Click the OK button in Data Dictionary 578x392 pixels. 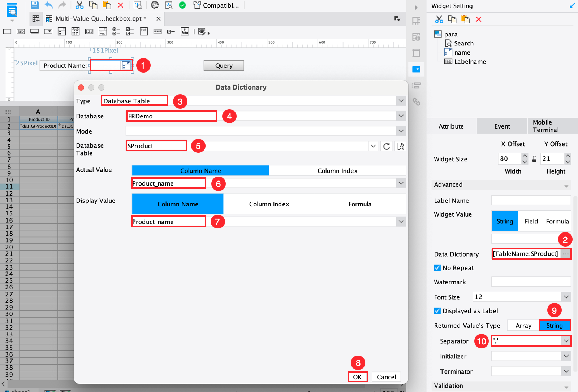(357, 376)
